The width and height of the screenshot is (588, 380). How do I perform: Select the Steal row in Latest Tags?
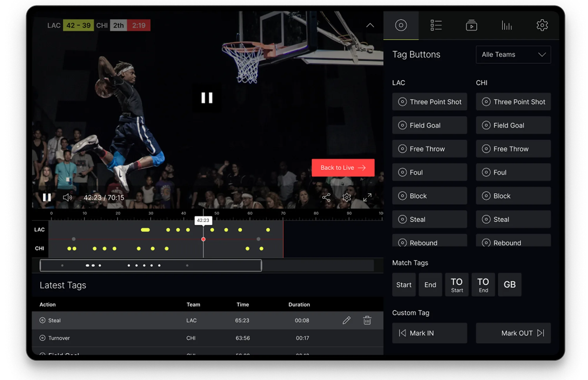point(208,320)
